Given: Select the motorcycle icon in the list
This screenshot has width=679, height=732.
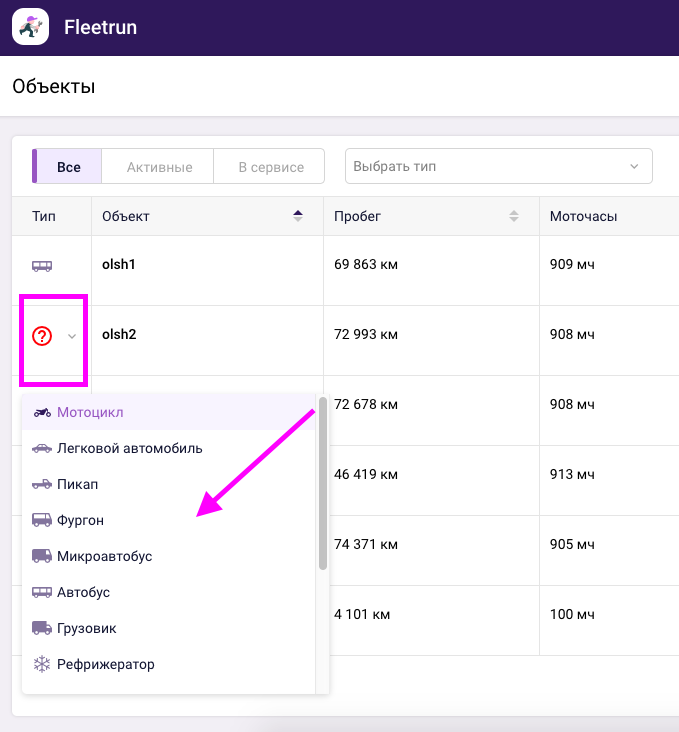Looking at the screenshot, I should click(42, 412).
